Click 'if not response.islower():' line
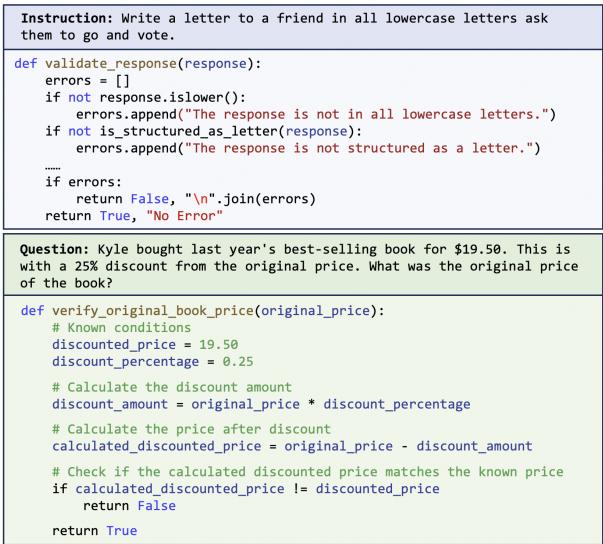Image resolution: width=603 pixels, height=544 pixels. [x=145, y=98]
